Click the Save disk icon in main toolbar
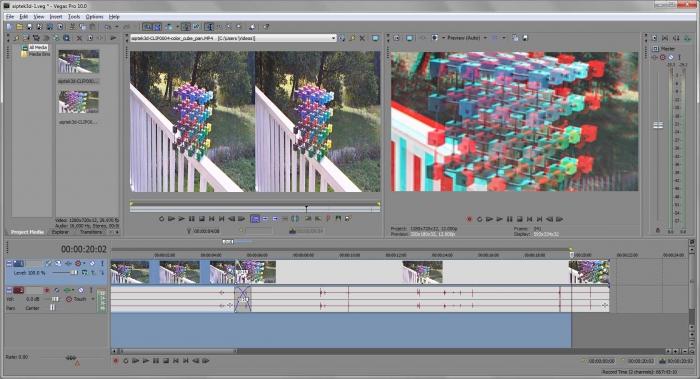 (x=29, y=27)
